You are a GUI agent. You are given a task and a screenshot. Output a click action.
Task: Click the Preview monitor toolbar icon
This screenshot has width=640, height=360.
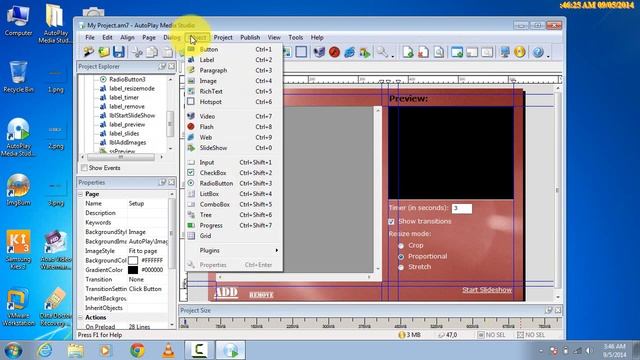pos(505,52)
